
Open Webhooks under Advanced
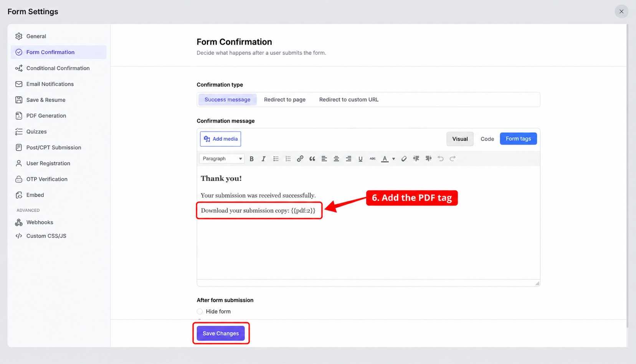click(x=58, y=222)
